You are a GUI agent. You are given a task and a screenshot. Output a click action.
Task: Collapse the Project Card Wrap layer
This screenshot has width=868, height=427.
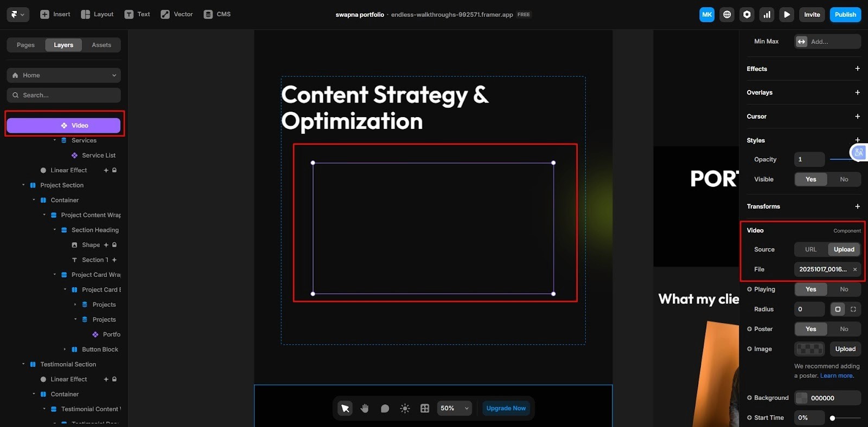pos(54,275)
